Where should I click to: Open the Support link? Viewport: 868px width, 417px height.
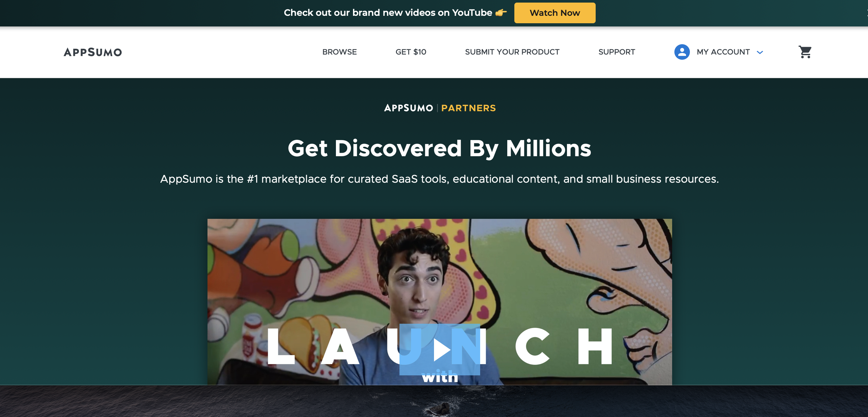point(617,52)
